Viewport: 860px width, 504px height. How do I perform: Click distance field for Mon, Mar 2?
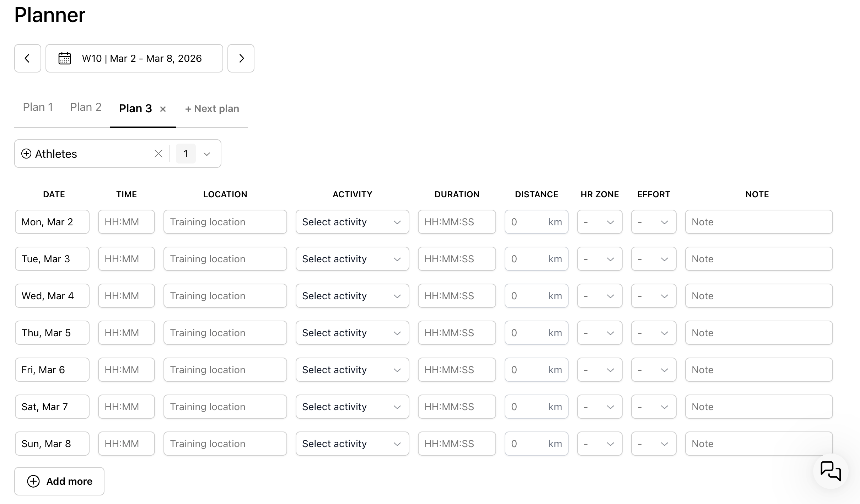[537, 222]
